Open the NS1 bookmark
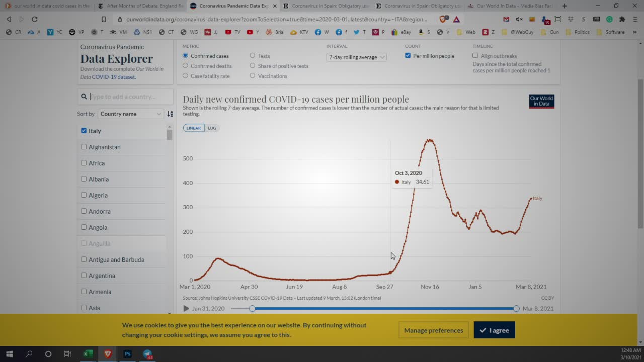 tap(143, 32)
